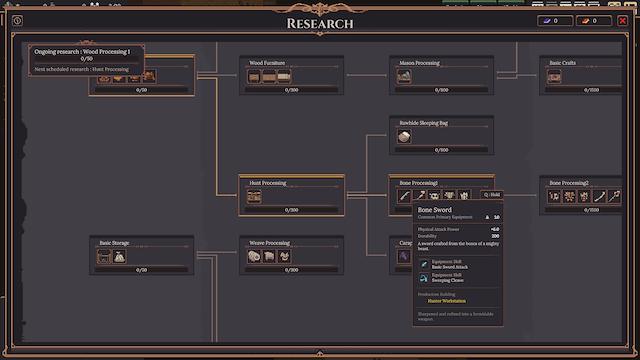Image resolution: width=640 pixels, height=360 pixels.
Task: Click the Weave Processing 0/300 progress bar
Action: [291, 270]
